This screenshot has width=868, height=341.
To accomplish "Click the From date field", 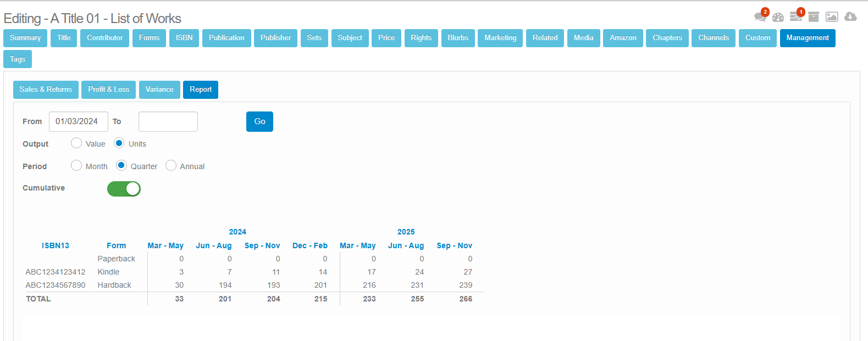I will tap(78, 121).
